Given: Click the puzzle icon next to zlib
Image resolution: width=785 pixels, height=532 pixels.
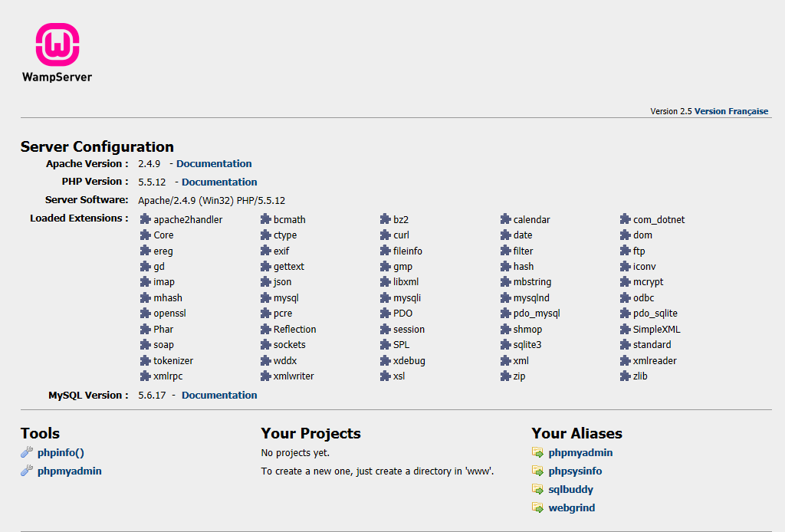Looking at the screenshot, I should (x=625, y=376).
